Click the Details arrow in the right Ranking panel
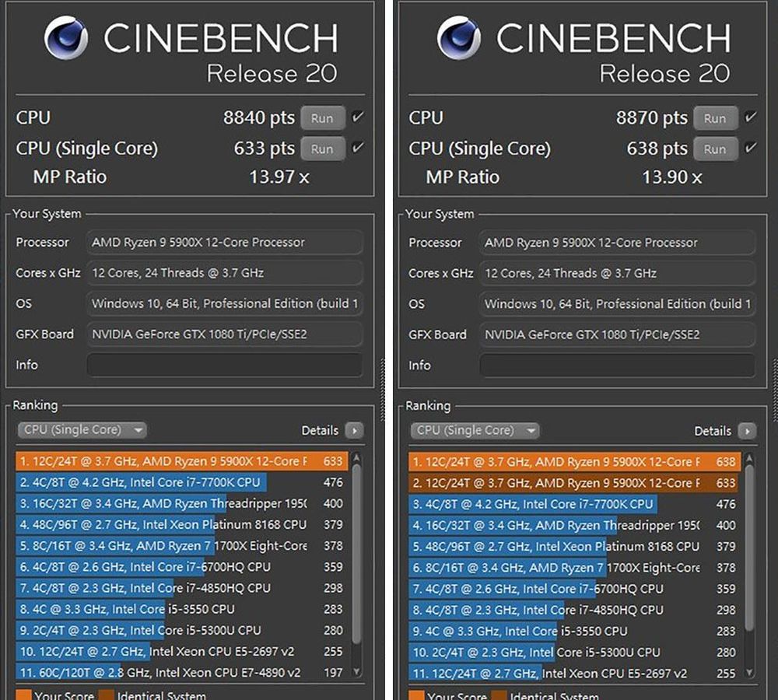Viewport: 778px width, 700px height. pos(748,430)
